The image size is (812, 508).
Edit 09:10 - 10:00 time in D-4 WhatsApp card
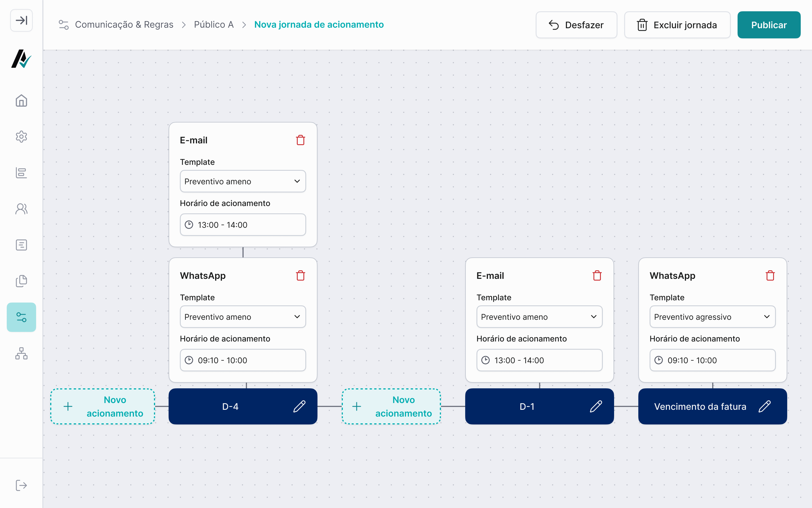point(243,360)
